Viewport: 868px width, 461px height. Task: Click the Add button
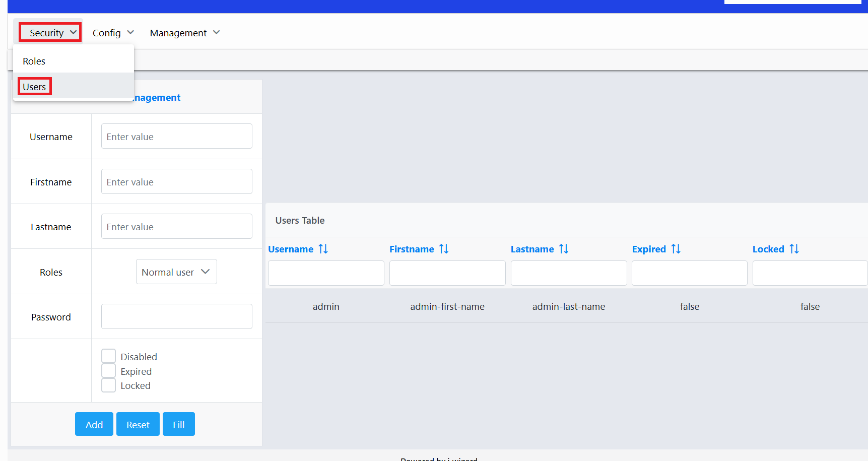click(x=94, y=424)
